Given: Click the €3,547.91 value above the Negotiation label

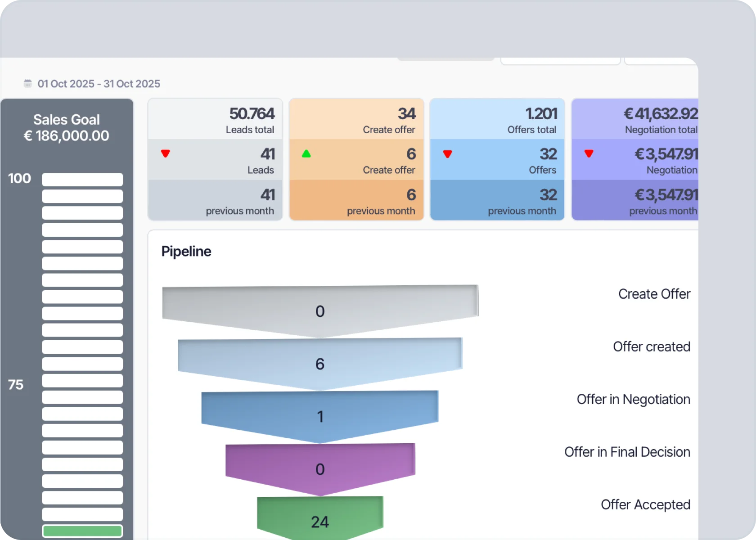Looking at the screenshot, I should (x=666, y=154).
